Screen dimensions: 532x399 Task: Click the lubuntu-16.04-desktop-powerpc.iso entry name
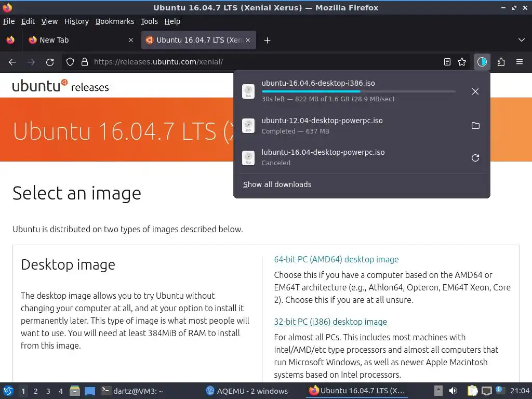pyautogui.click(x=323, y=152)
